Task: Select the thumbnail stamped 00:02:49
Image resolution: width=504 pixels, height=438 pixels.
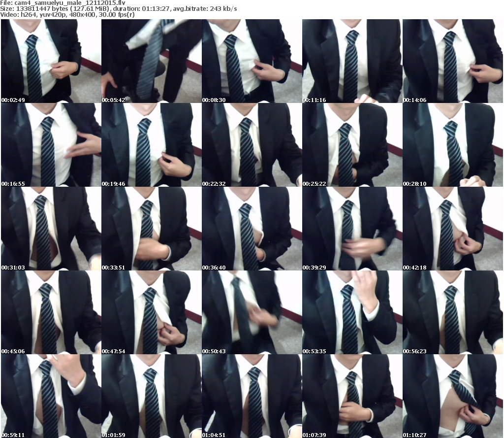Action: click(x=51, y=61)
